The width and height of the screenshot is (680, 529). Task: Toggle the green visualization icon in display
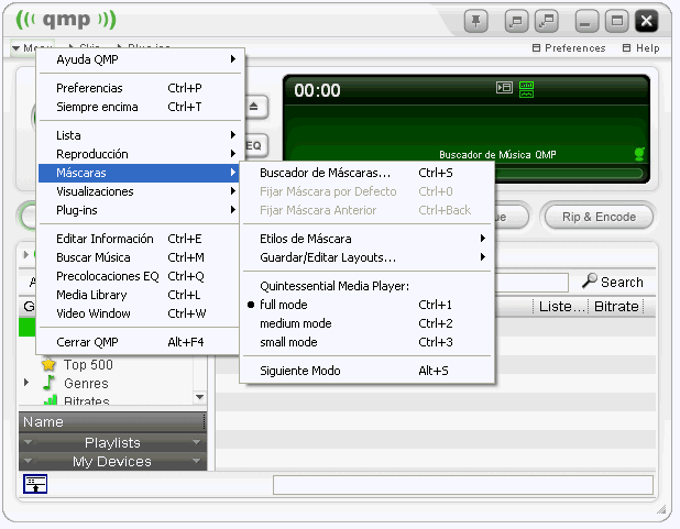point(526,89)
